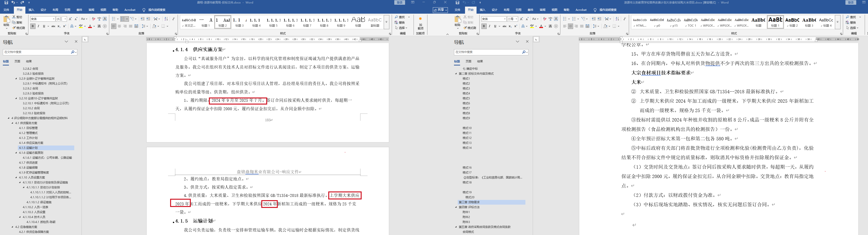Show paragraph marks in right Word window
Viewport: 868px width, 235px height.
[x=624, y=19]
